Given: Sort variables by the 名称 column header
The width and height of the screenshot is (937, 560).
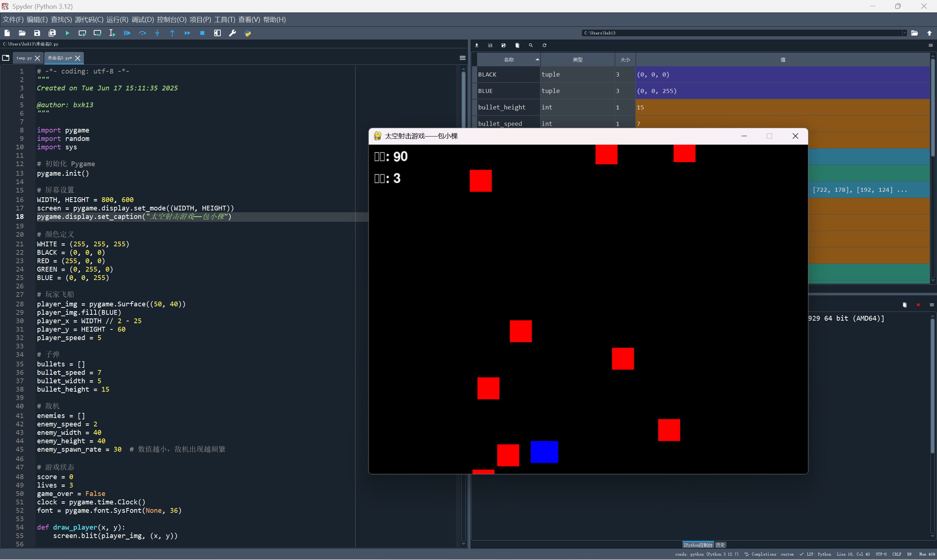Looking at the screenshot, I should 509,60.
